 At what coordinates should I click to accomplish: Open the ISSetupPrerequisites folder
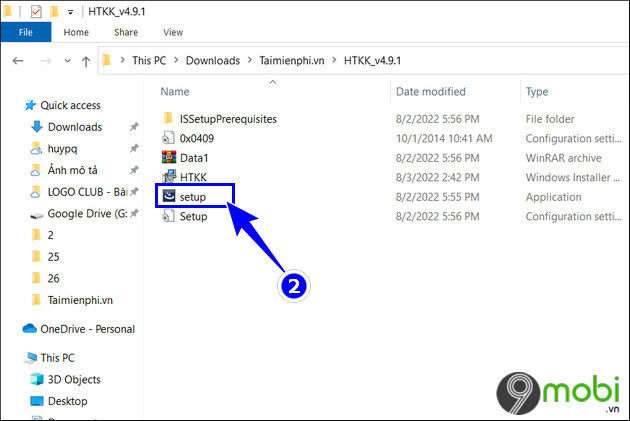[227, 119]
